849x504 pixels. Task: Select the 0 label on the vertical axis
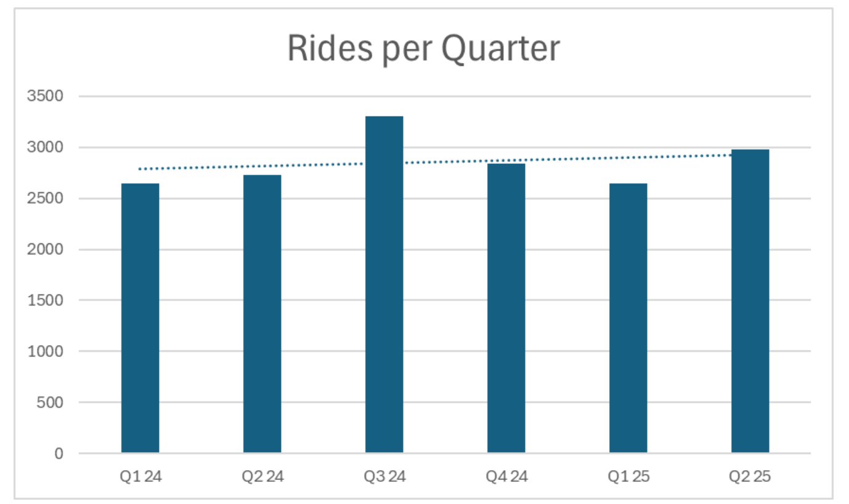click(x=59, y=453)
